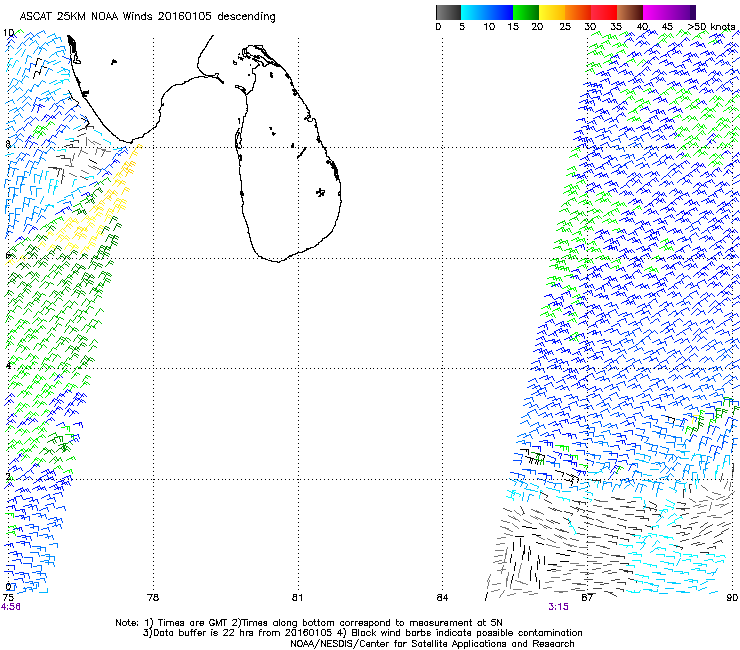Click the 'Data buffer is 22 hrs' footnote line

click(362, 633)
